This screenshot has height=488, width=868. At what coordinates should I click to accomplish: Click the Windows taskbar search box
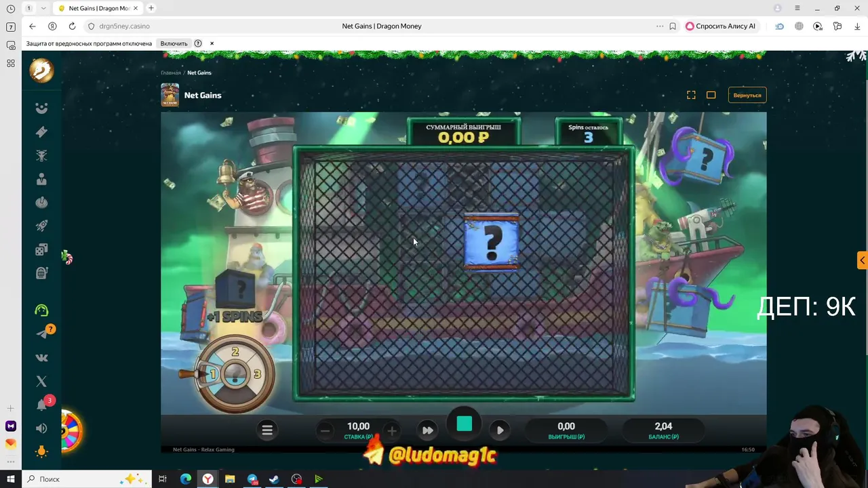(x=88, y=479)
